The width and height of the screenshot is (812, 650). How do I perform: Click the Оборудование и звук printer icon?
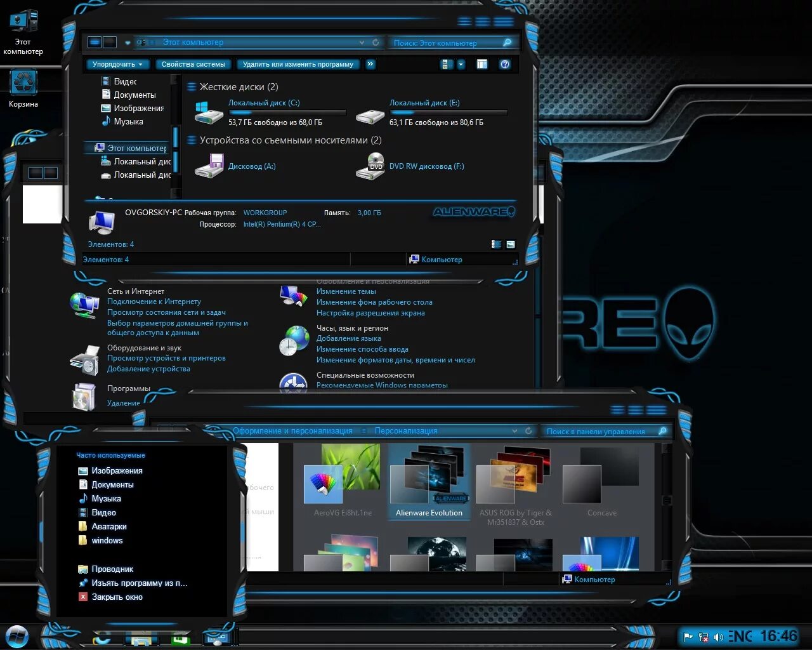[x=84, y=360]
